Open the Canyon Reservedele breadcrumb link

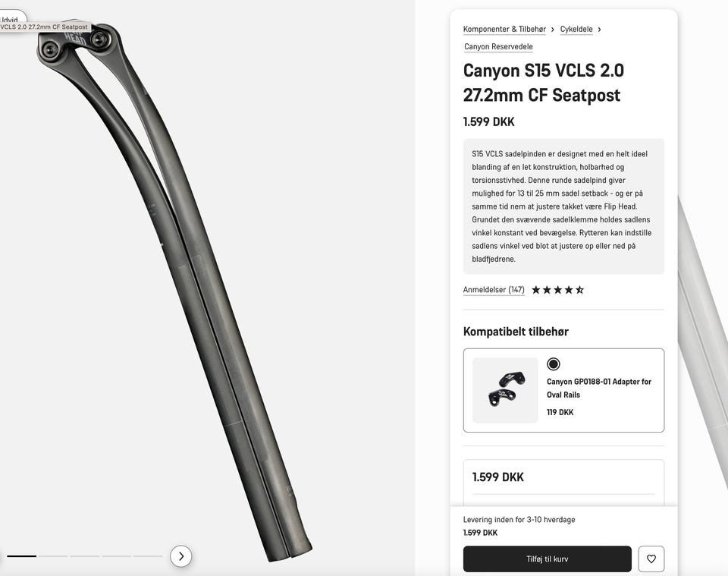(498, 46)
